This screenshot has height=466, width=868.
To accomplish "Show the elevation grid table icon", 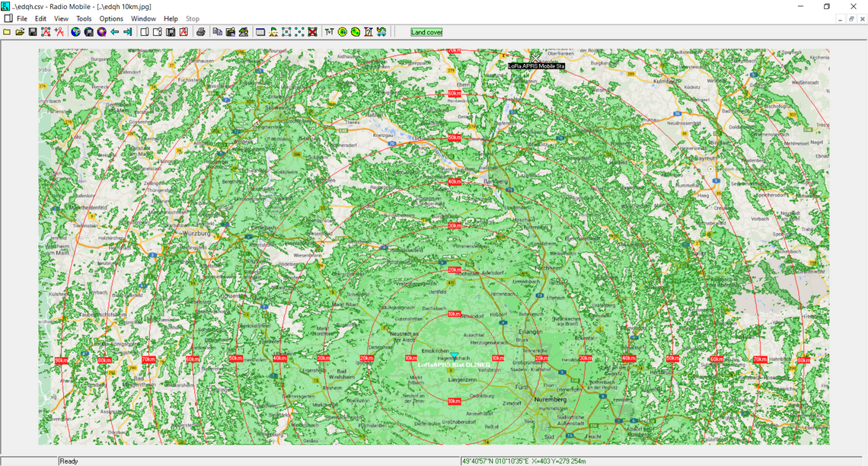I will [x=260, y=32].
